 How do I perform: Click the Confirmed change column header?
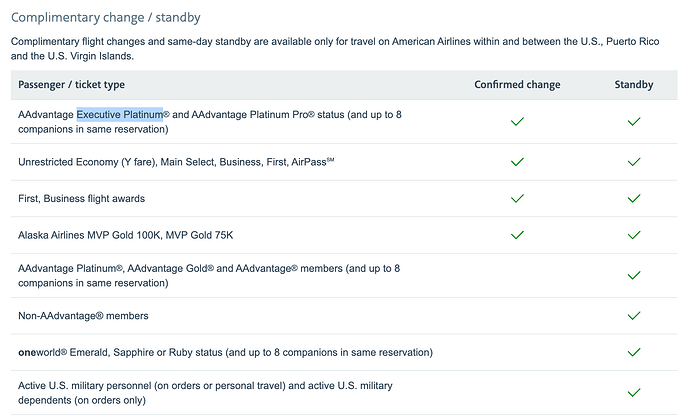[x=517, y=85]
